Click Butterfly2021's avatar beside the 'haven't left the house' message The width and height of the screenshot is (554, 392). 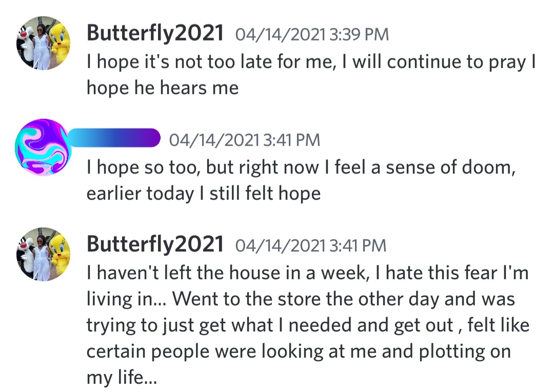42,254
